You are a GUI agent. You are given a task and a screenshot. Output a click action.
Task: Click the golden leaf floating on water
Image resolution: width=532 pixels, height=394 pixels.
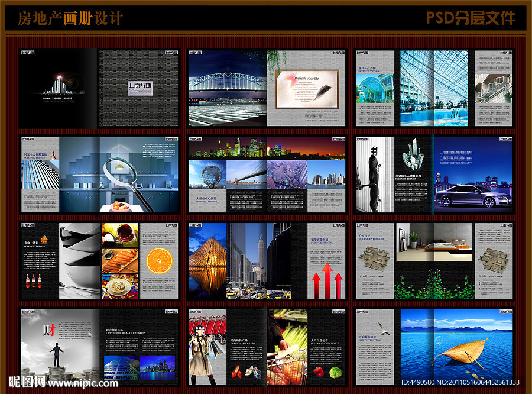[462, 353]
